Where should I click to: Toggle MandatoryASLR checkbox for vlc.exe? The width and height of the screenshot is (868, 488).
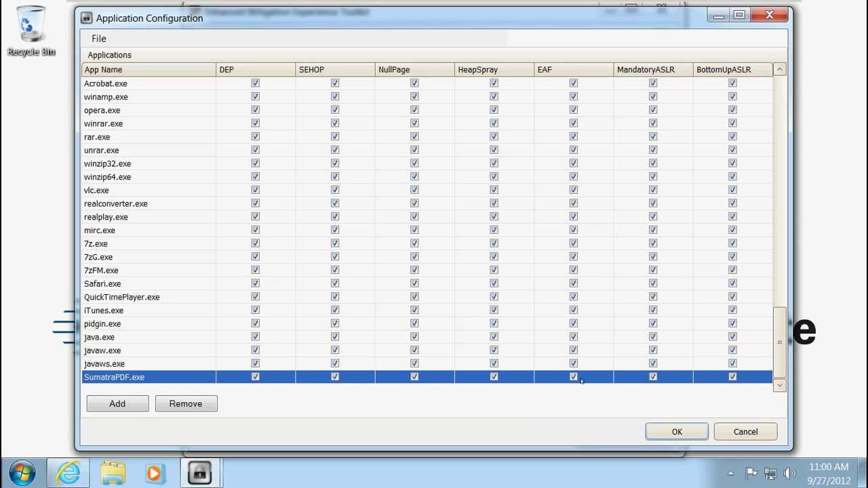coord(653,190)
